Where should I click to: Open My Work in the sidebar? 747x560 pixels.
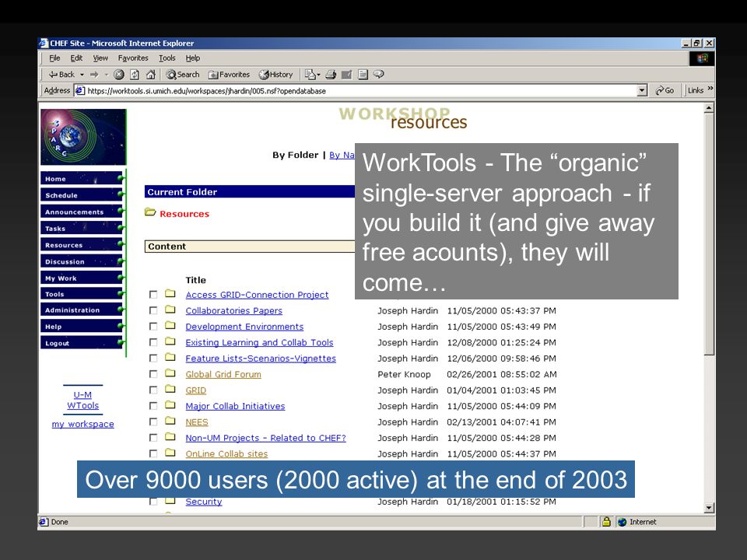(x=82, y=278)
